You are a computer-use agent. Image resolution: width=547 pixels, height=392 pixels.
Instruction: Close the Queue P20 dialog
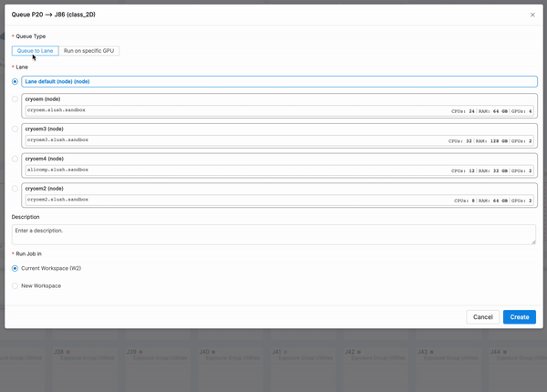pos(532,15)
